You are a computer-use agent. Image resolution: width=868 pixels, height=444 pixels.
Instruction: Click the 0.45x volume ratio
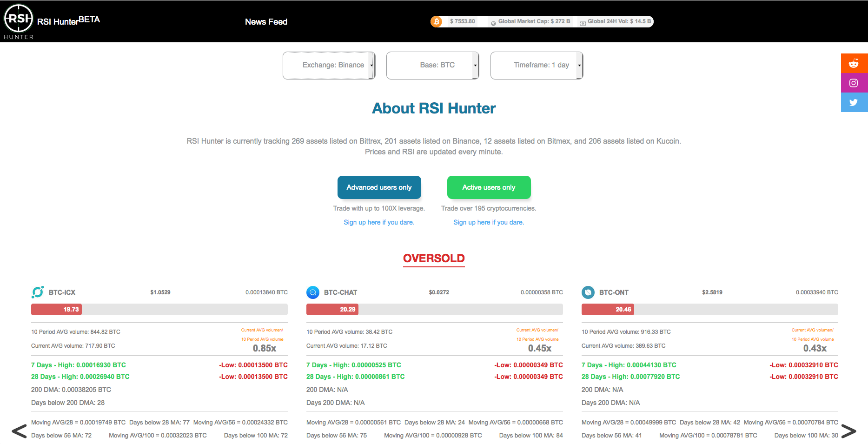(540, 348)
